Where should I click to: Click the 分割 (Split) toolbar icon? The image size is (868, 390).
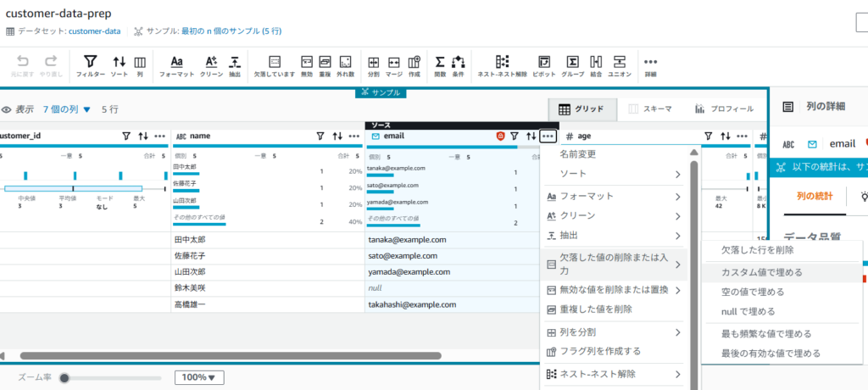373,65
